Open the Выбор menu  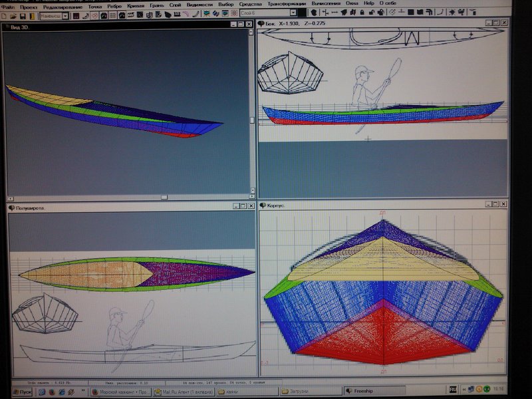225,4
